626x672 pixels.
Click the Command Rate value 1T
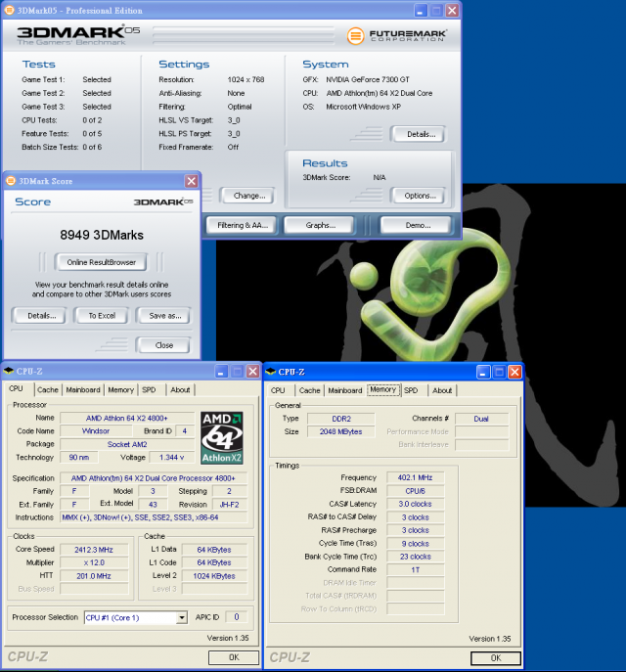pyautogui.click(x=415, y=569)
